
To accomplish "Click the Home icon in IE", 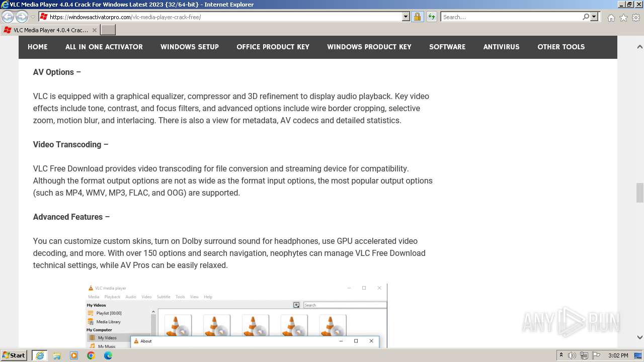I will [x=611, y=18].
